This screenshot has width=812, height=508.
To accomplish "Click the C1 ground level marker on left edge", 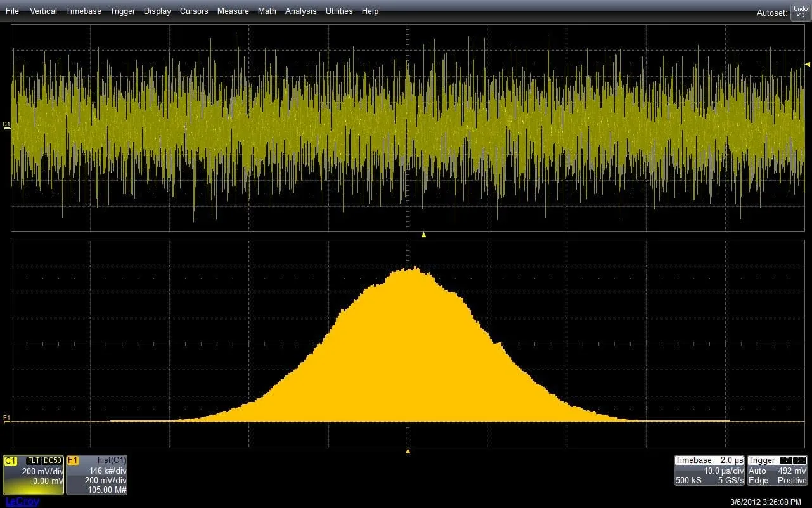I will [x=7, y=125].
